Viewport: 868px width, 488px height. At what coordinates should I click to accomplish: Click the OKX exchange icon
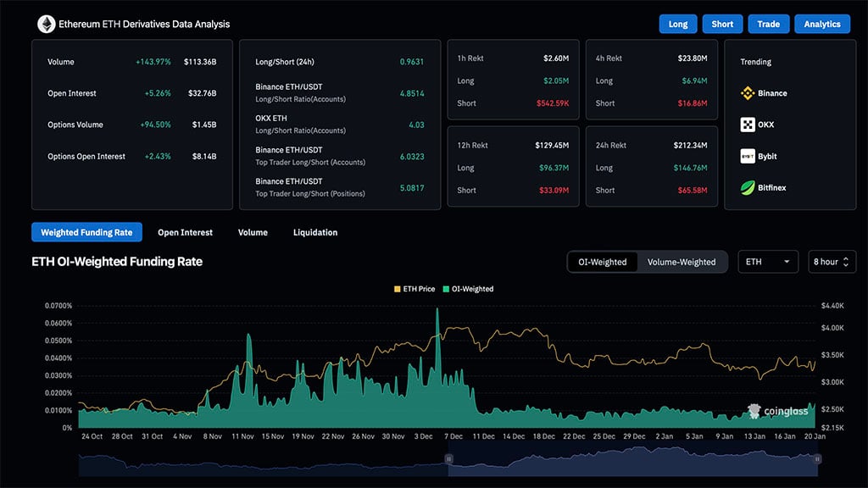(x=748, y=125)
